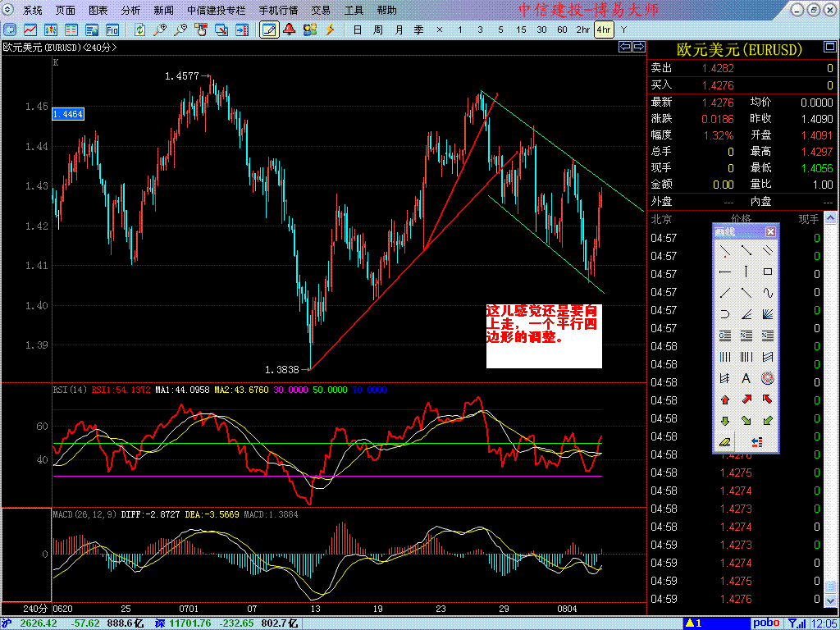
Task: Close the 画线 drawing palette
Action: click(770, 232)
